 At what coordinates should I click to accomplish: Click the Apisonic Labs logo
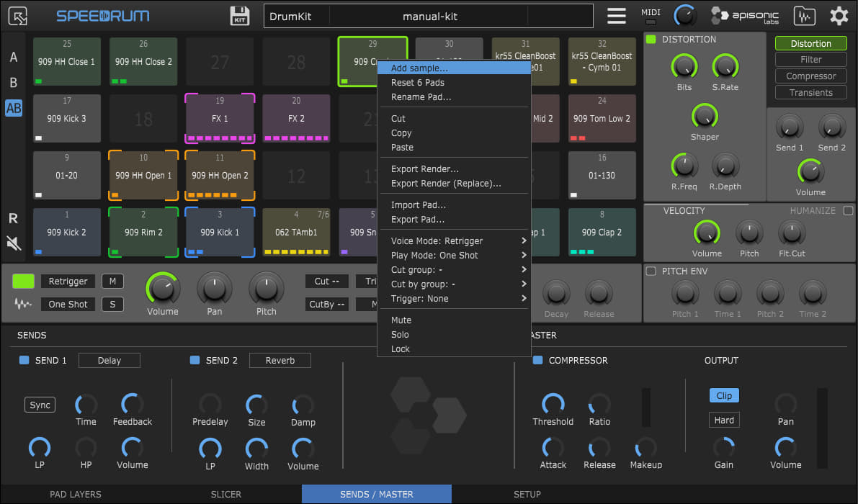click(744, 16)
